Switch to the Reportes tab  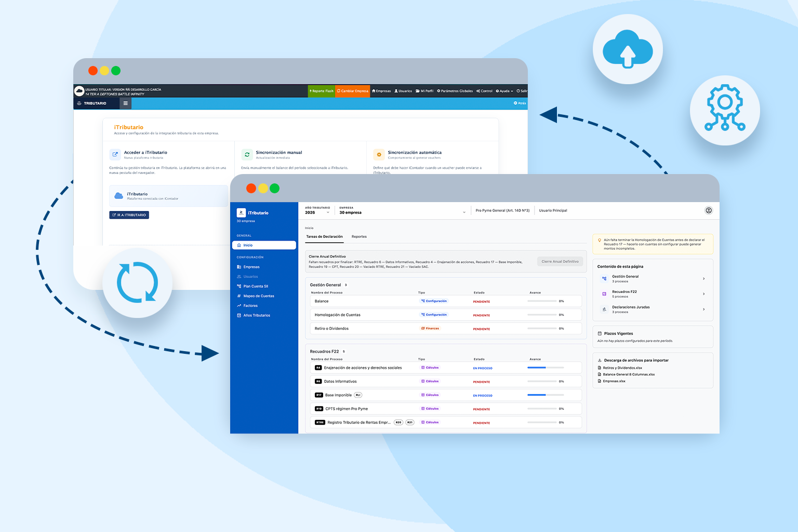[359, 236]
